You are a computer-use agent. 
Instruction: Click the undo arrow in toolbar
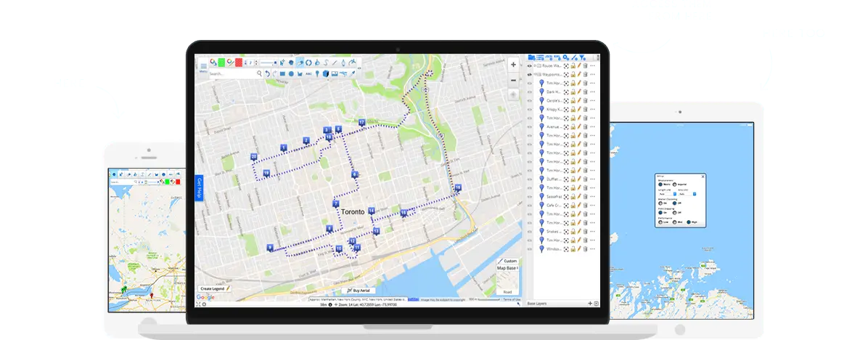pyautogui.click(x=267, y=73)
